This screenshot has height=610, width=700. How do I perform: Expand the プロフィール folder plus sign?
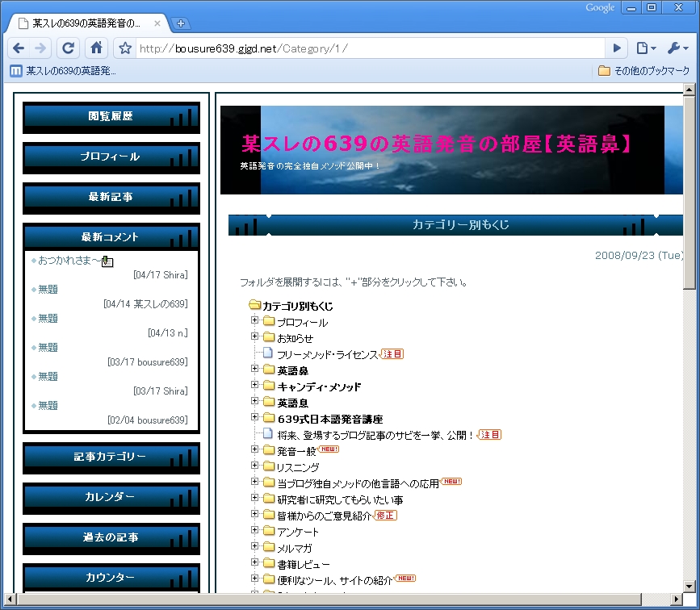pyautogui.click(x=254, y=320)
